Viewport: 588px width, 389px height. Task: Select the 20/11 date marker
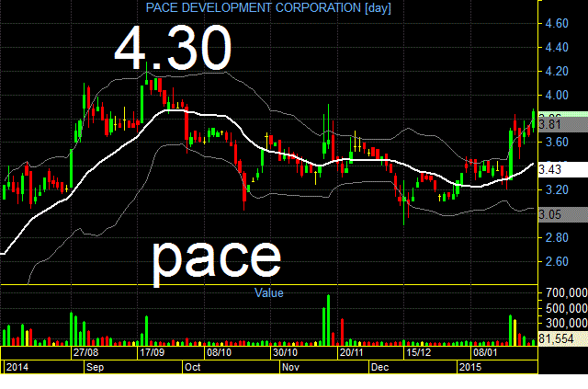[351, 352]
